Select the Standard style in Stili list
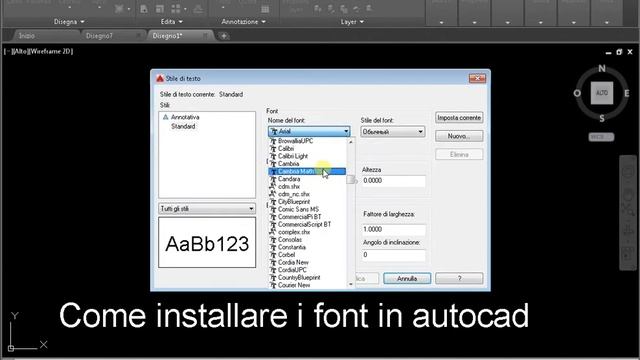The height and width of the screenshot is (360, 640). tap(183, 127)
